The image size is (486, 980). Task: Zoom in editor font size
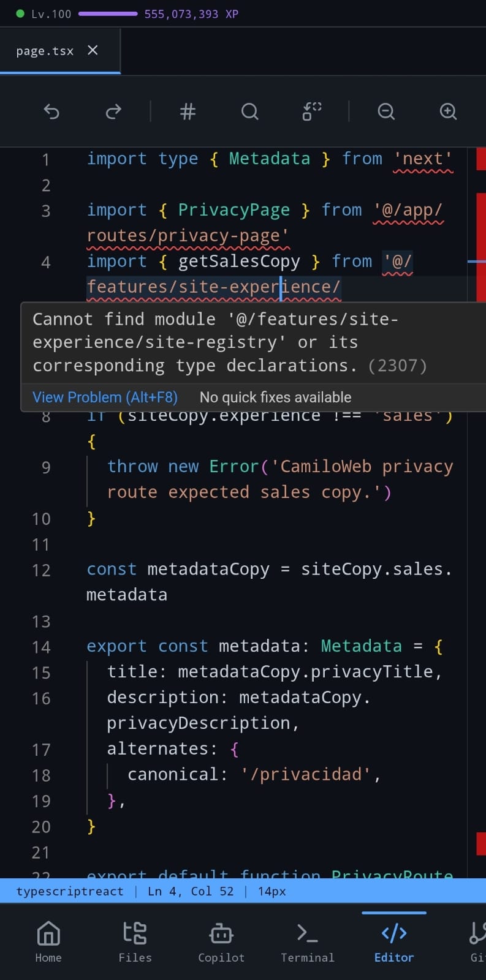click(448, 111)
